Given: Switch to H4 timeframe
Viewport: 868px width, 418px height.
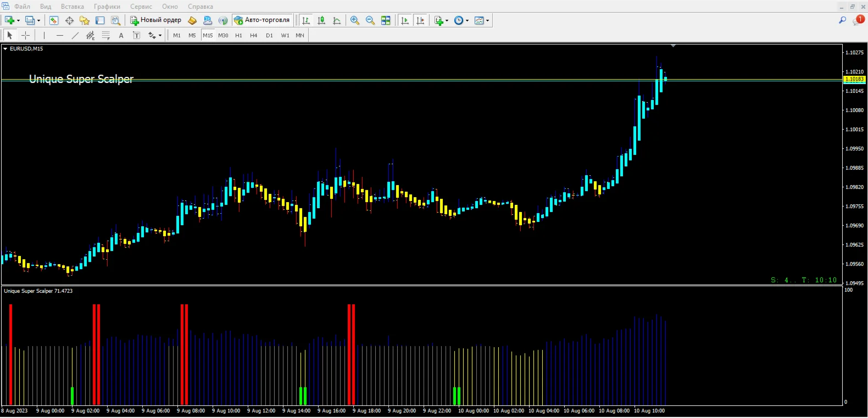Looking at the screenshot, I should point(254,35).
